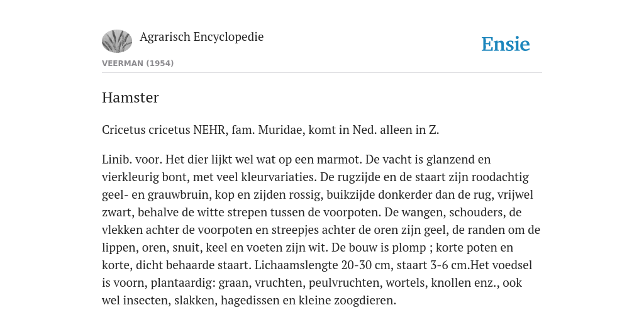
Task: Click the phrase 'geel- en grauwbruin'
Action: 157,195
